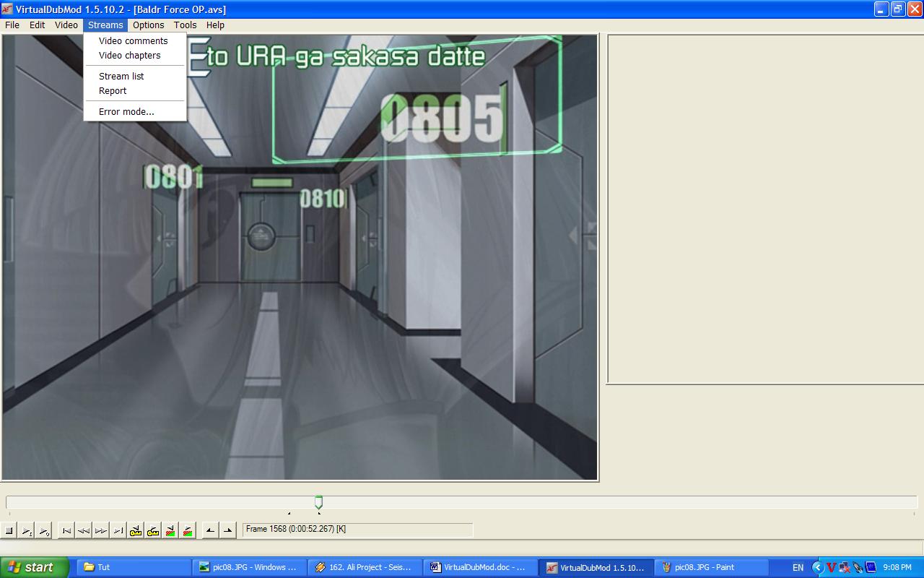This screenshot has height=578, width=924.
Task: Open the Tools menu
Action: pos(186,25)
